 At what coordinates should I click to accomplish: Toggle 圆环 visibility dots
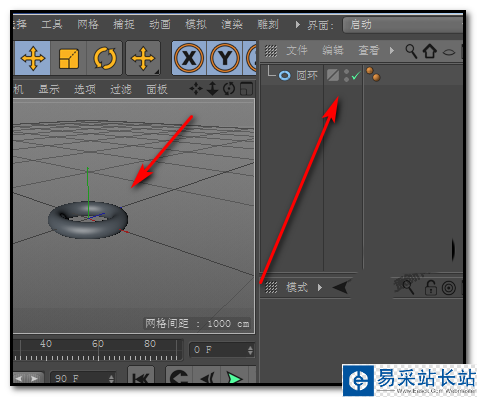coord(346,75)
